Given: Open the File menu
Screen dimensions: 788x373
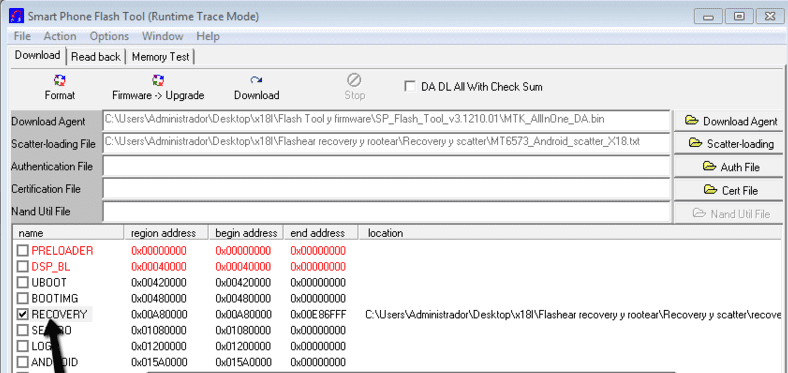Looking at the screenshot, I should tap(22, 36).
